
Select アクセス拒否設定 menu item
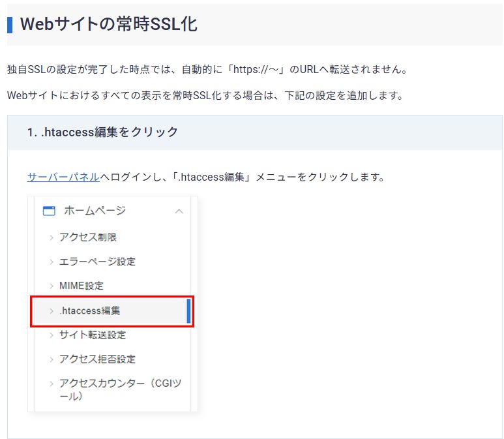(x=97, y=359)
